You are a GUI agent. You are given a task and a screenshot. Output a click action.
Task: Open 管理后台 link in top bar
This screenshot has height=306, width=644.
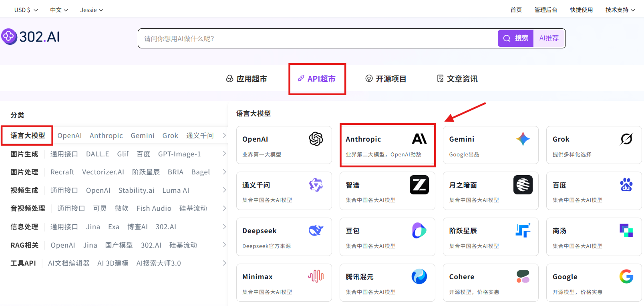click(545, 10)
